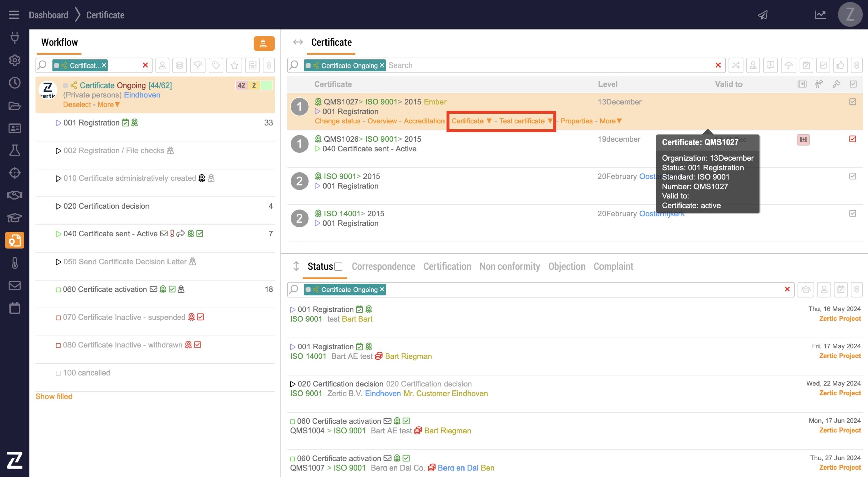Open the envelope mail icon in left sidebar

(15, 285)
